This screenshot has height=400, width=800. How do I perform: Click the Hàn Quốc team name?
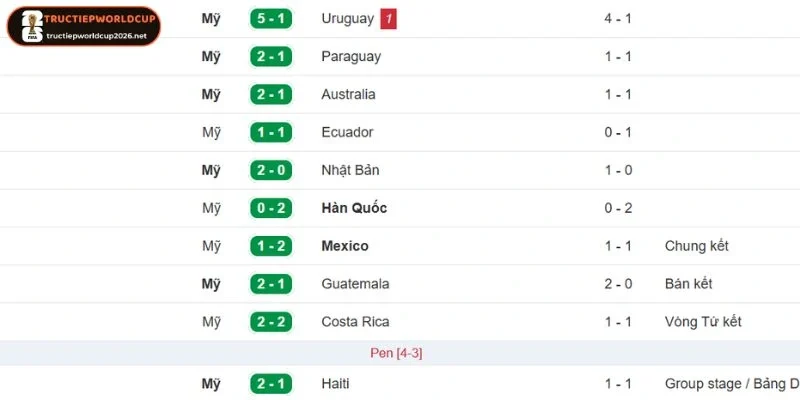click(x=354, y=208)
